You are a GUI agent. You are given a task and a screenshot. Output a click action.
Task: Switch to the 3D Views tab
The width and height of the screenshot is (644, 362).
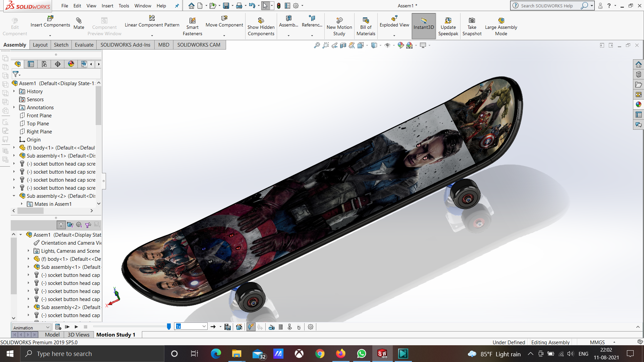[78, 335]
